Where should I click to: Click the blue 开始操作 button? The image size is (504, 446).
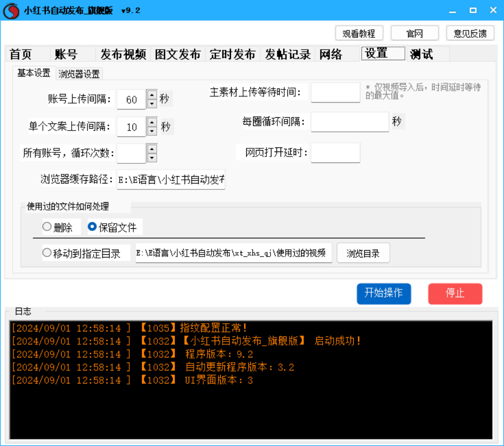[x=384, y=294]
